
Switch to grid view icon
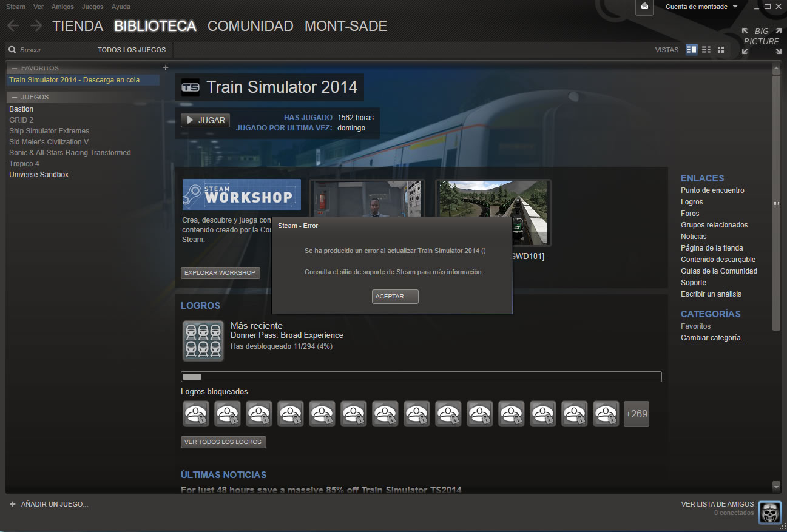pos(721,49)
